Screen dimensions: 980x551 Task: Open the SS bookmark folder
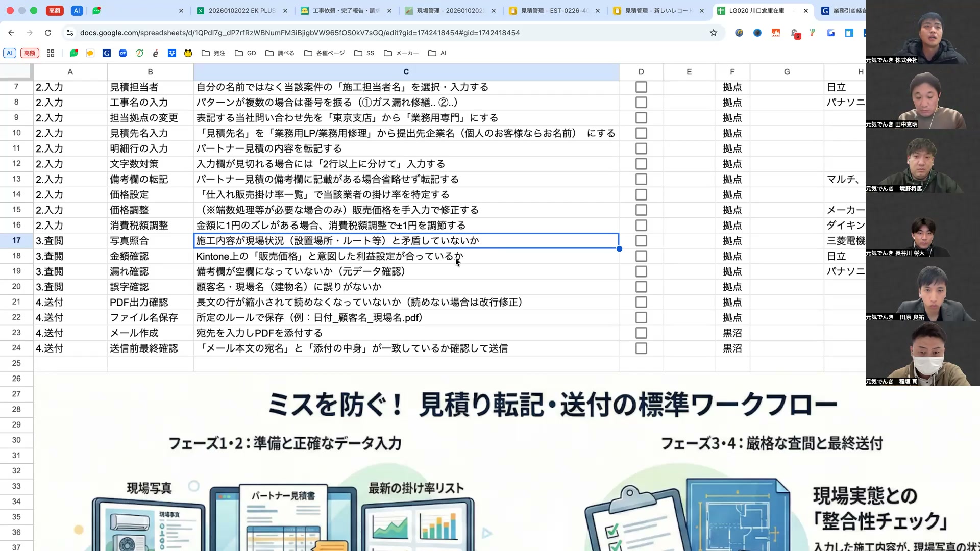coord(364,53)
